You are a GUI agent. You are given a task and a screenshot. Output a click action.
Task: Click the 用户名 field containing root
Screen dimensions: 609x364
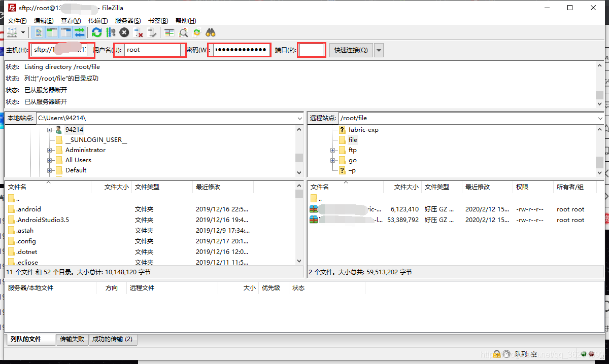pos(152,50)
